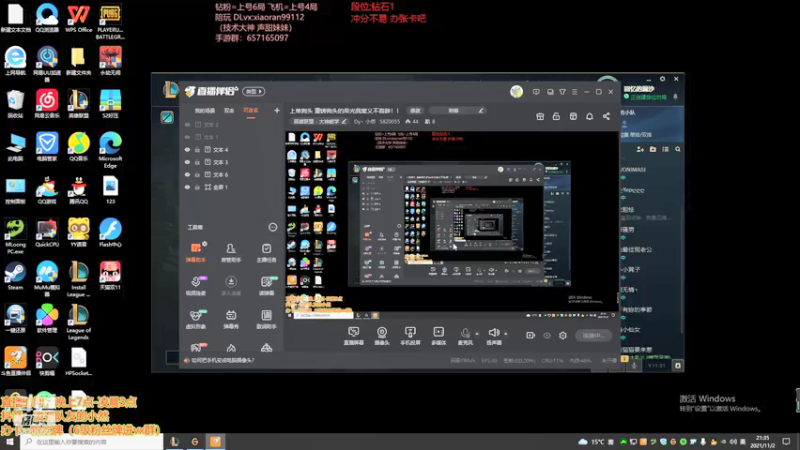
Task: Click the League of Legends desktop icon
Action: (x=79, y=322)
